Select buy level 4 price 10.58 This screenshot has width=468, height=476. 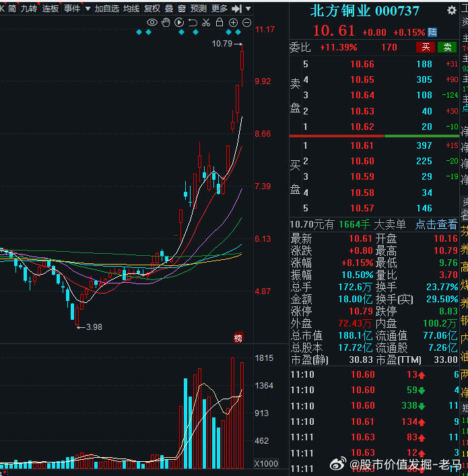[362, 193]
